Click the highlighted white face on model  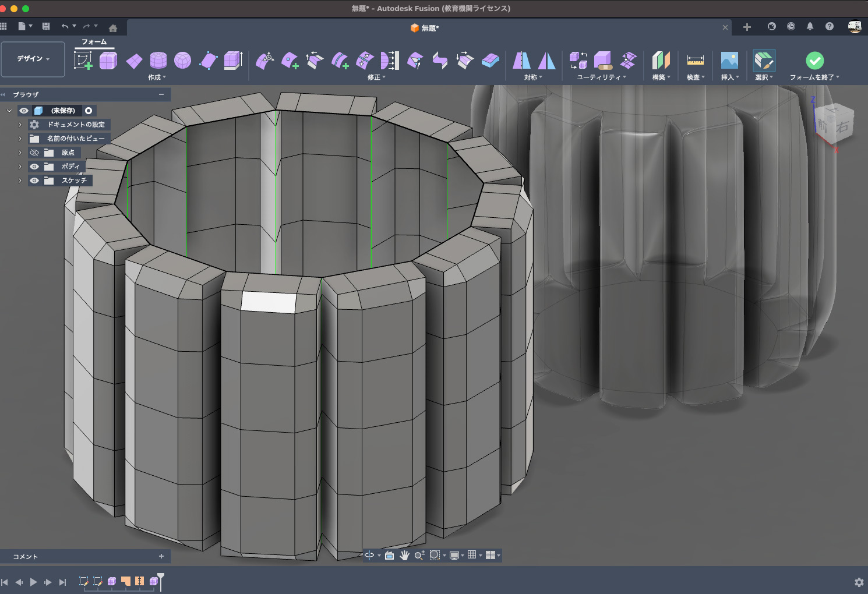[269, 302]
